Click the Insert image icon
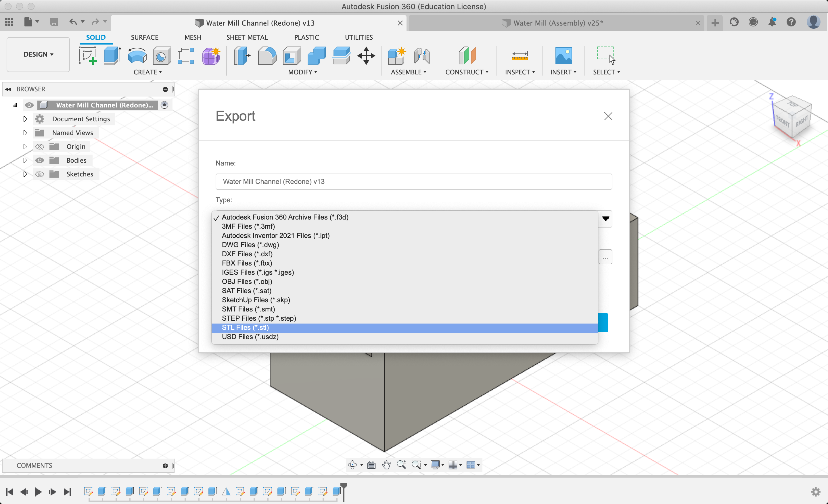Viewport: 828px width, 504px height. (563, 55)
